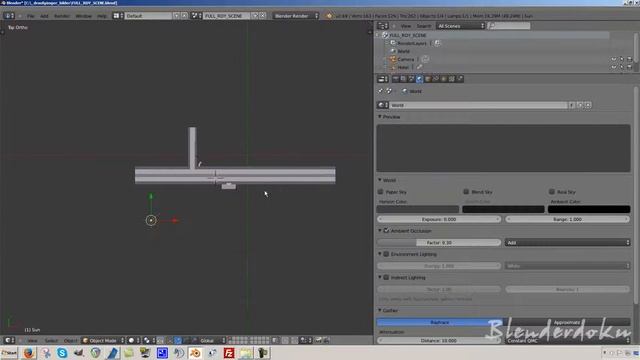Viewport: 640px width, 360px height.
Task: Toggle the Ambient Occlusion checkbox
Action: pos(386,231)
